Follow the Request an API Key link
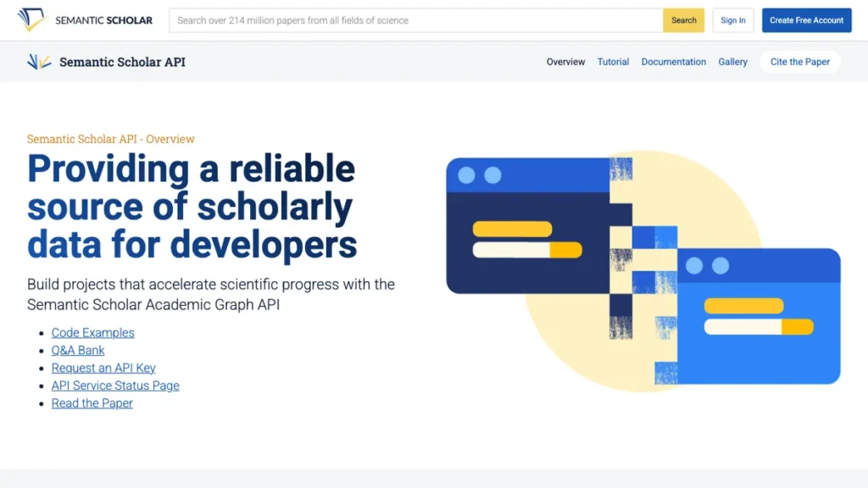 pos(103,368)
